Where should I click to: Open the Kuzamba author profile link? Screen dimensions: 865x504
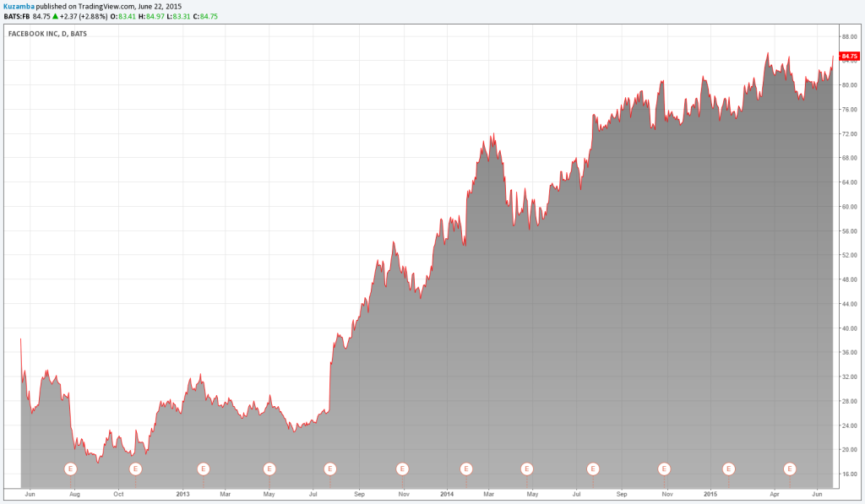click(x=19, y=7)
